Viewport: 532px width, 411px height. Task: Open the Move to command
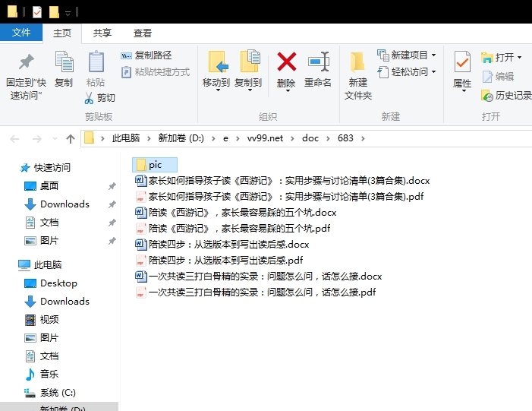click(216, 71)
